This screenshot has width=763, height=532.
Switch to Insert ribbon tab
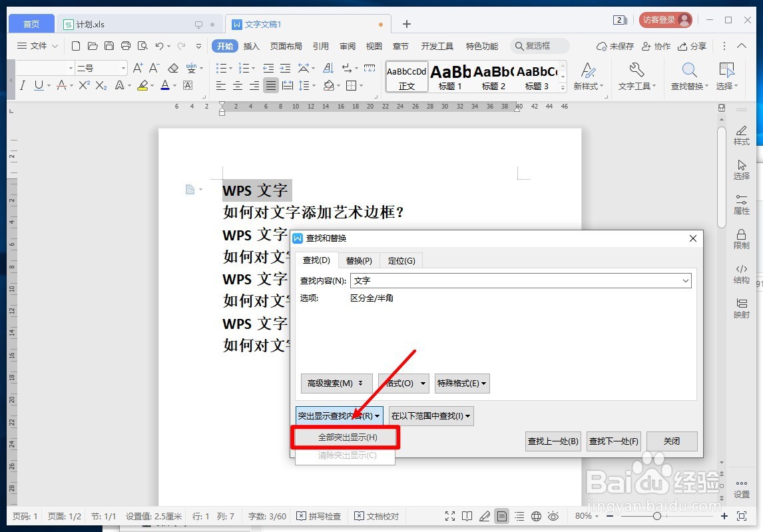point(251,46)
